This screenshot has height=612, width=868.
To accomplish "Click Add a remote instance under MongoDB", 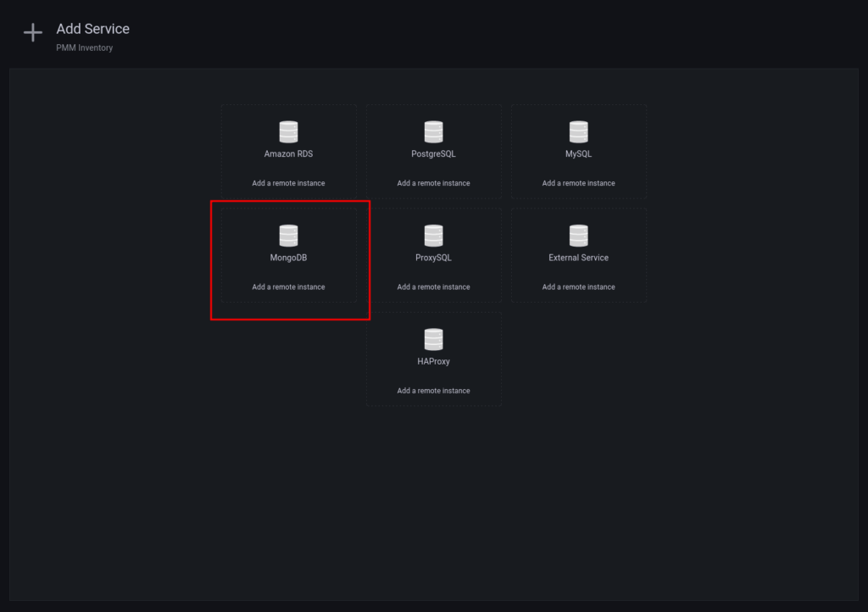I will point(288,287).
